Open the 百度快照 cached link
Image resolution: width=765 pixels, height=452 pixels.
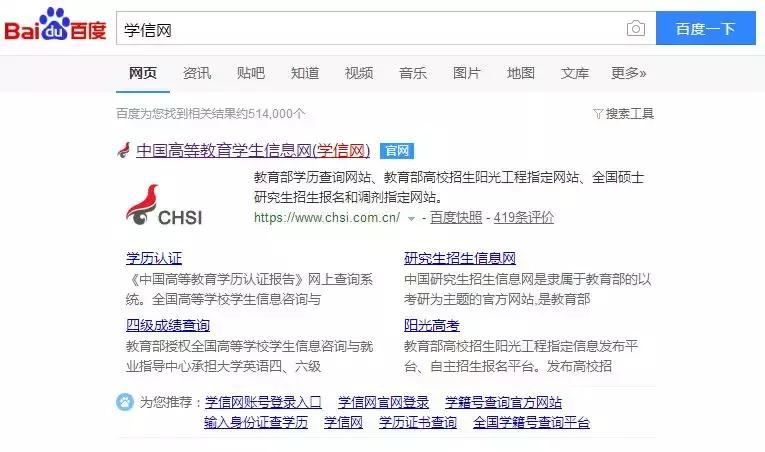[x=456, y=218]
